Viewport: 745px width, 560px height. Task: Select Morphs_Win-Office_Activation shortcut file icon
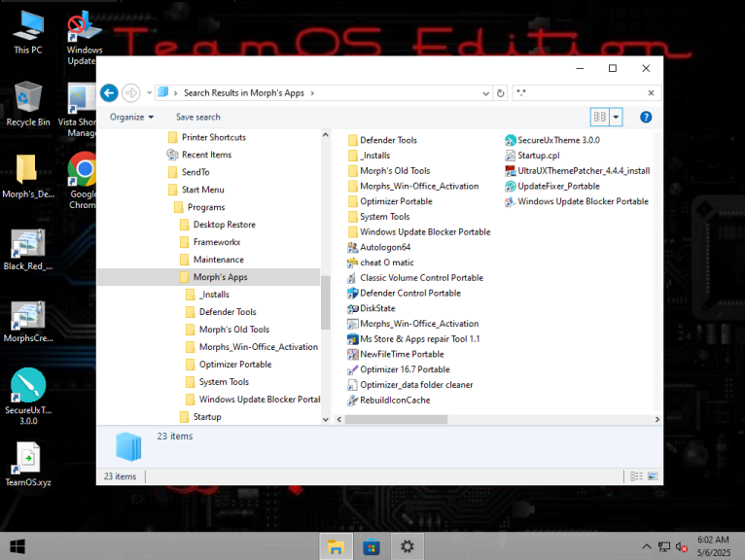[352, 324]
